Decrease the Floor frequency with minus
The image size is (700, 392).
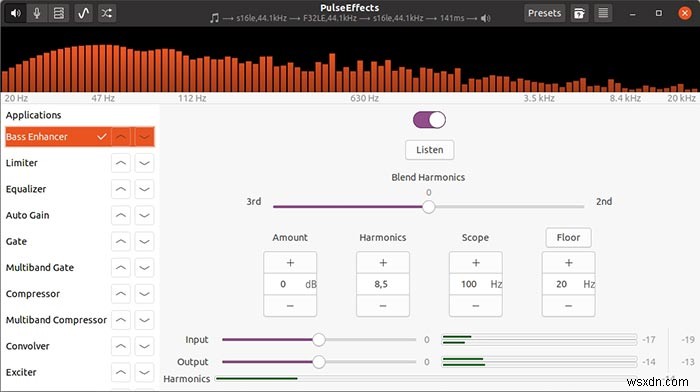coord(569,306)
